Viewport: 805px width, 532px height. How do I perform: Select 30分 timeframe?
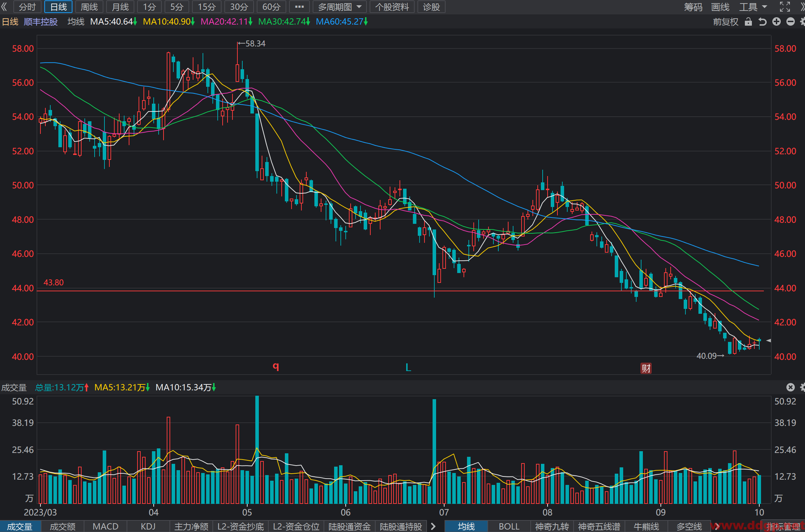point(239,7)
